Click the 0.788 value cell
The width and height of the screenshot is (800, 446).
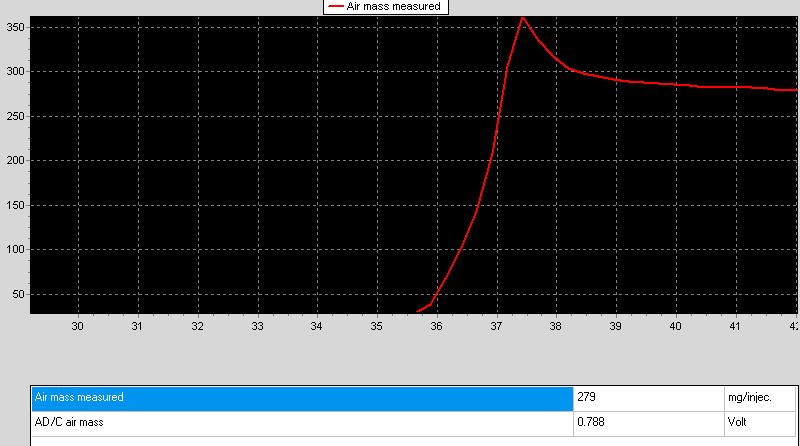pos(648,421)
